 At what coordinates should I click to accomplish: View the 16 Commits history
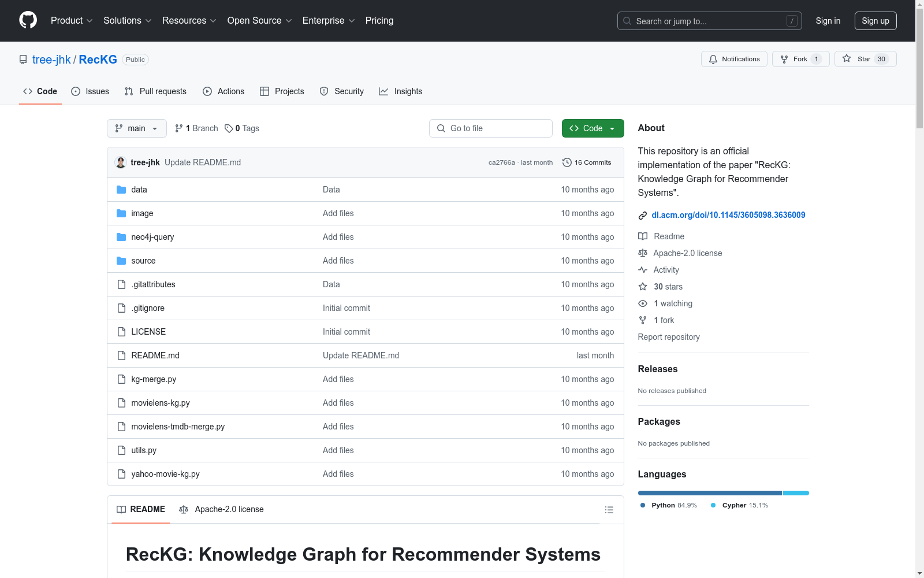click(587, 162)
